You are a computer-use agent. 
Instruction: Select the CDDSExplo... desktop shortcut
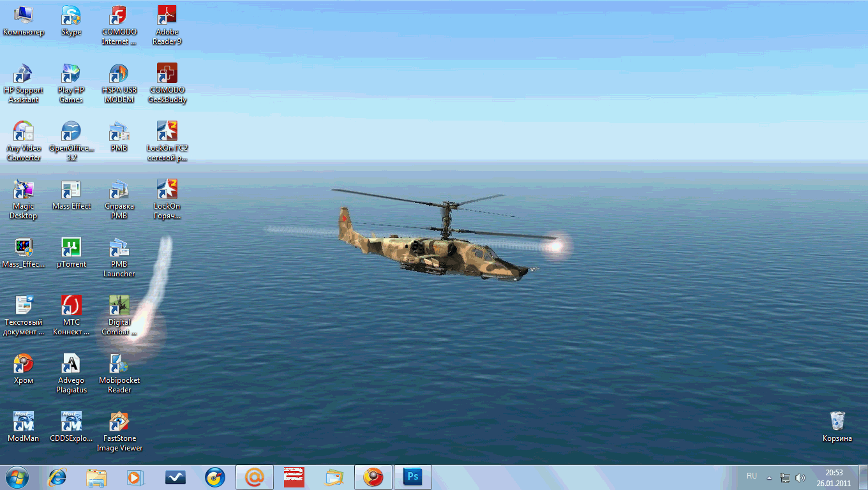click(71, 427)
